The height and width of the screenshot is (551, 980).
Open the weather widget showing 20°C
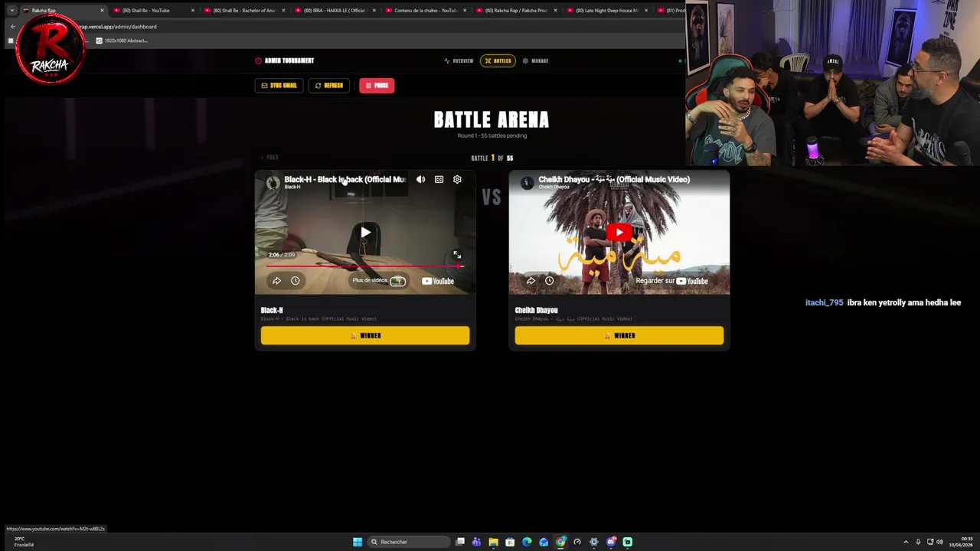click(x=24, y=542)
